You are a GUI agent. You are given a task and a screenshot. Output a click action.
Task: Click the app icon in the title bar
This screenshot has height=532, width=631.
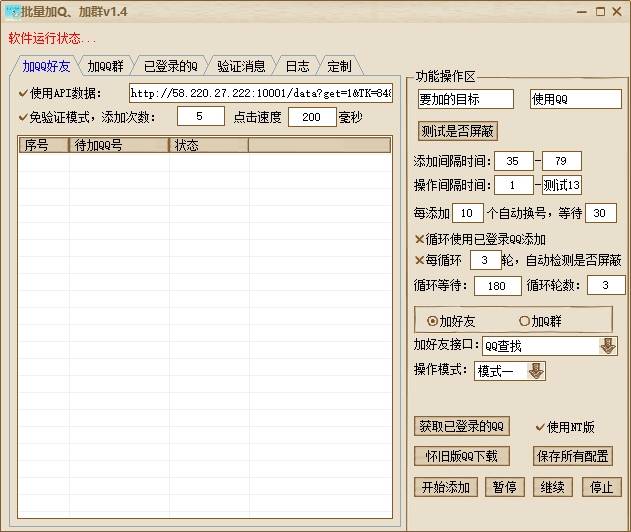pyautogui.click(x=12, y=11)
